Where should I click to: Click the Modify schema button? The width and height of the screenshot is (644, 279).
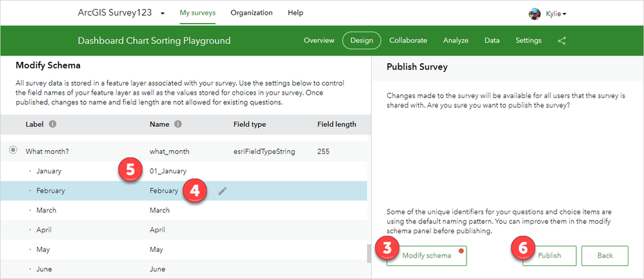427,256
